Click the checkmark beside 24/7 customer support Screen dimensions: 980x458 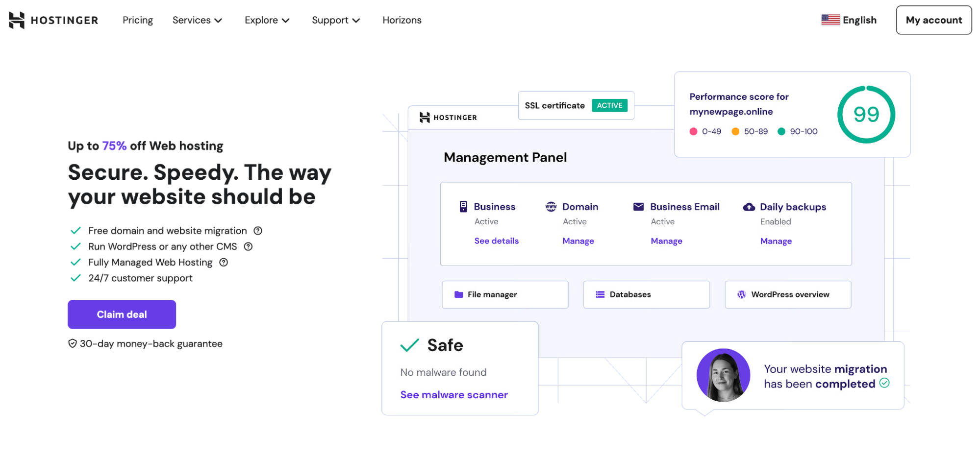point(76,278)
